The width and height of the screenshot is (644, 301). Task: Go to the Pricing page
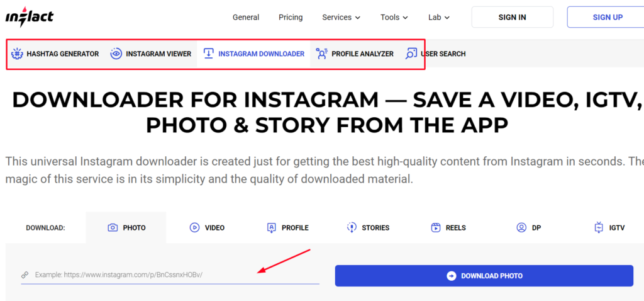(291, 18)
